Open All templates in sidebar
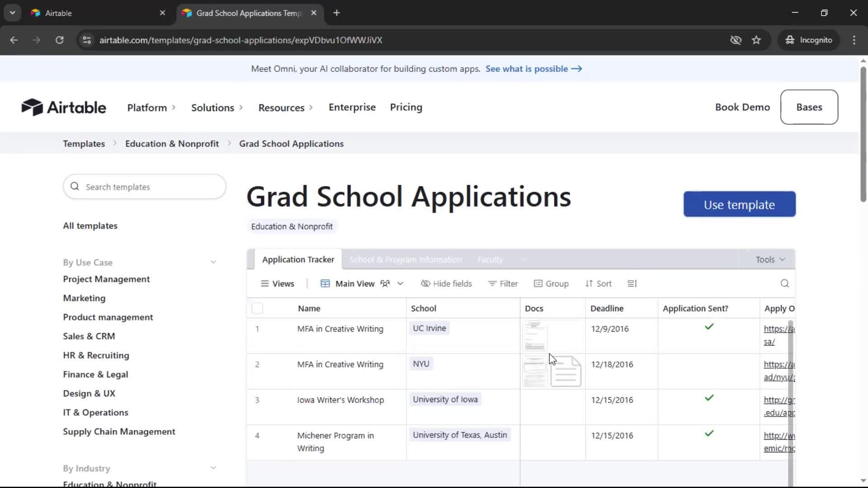This screenshot has height=488, width=868. (x=90, y=225)
